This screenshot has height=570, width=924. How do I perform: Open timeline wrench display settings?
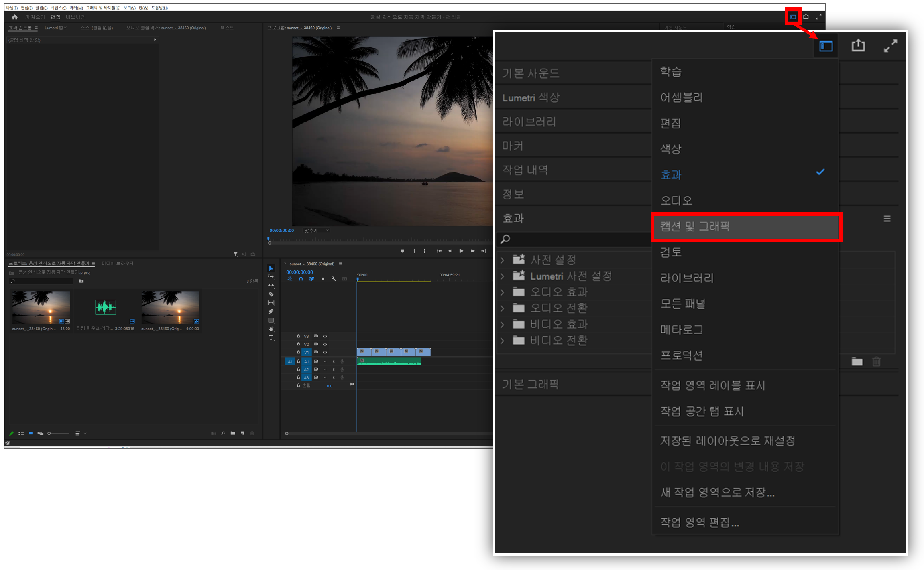(334, 279)
